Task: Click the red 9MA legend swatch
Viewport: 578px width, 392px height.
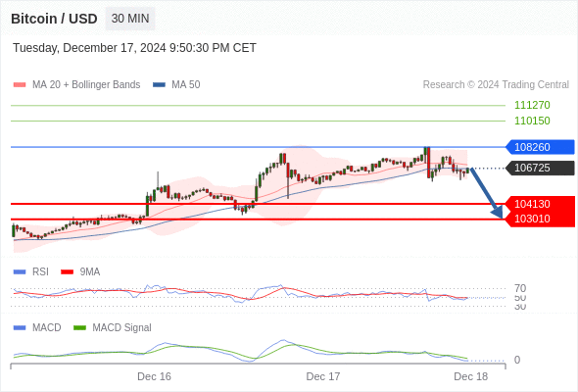Action: pyautogui.click(x=67, y=272)
